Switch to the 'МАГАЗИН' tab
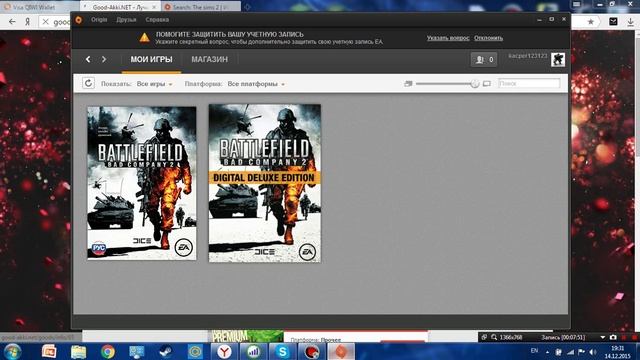Image resolution: width=640 pixels, height=360 pixels. point(209,60)
